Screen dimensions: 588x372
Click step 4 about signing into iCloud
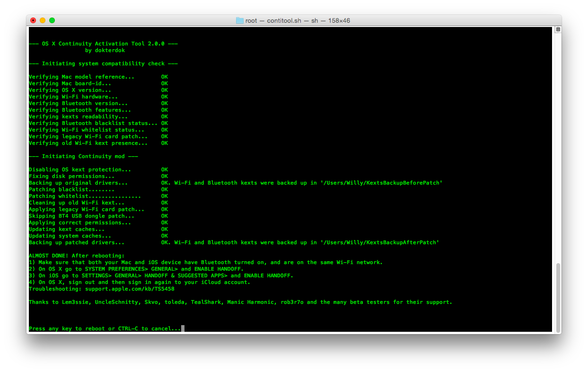coord(140,282)
